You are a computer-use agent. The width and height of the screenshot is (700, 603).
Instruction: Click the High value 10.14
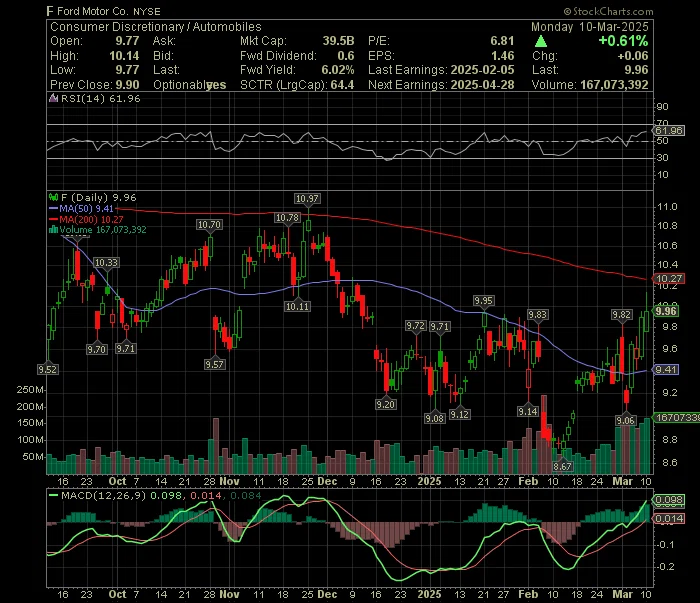tap(124, 56)
